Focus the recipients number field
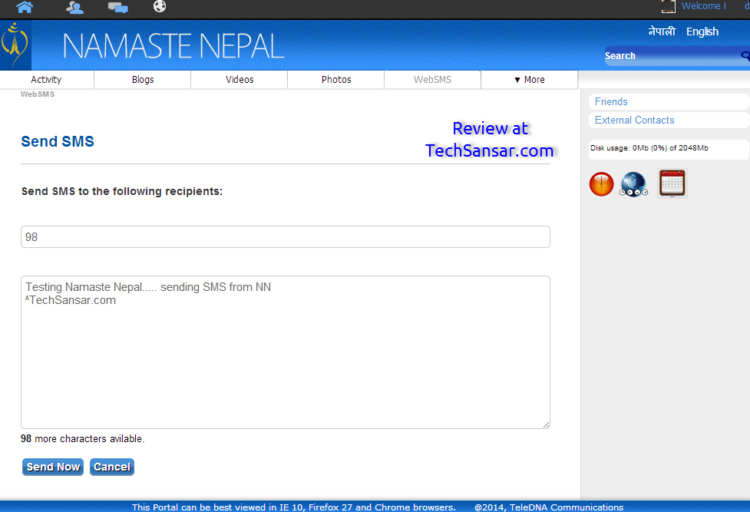This screenshot has height=512, width=750. [286, 237]
